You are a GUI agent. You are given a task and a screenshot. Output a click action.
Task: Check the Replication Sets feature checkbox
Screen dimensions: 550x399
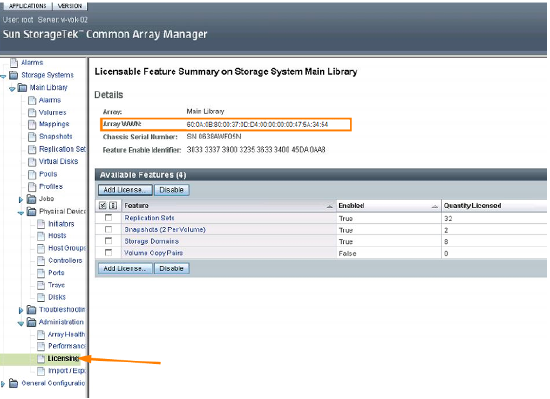pos(108,218)
